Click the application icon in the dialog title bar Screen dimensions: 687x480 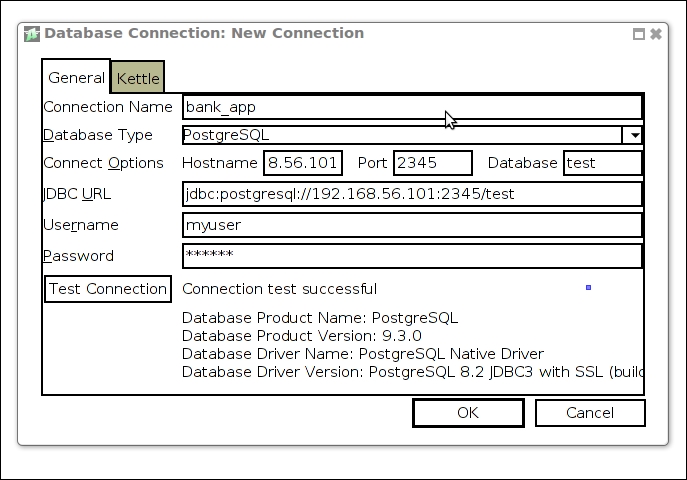[32, 34]
